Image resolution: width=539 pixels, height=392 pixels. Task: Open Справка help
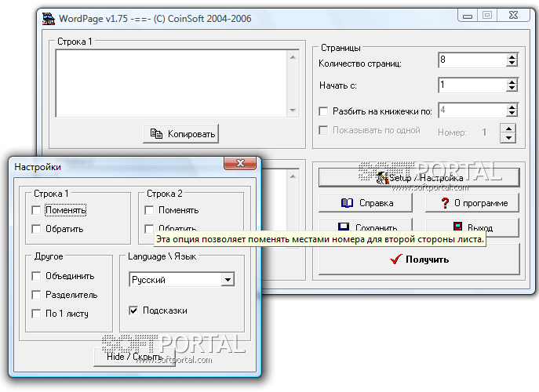coord(366,203)
